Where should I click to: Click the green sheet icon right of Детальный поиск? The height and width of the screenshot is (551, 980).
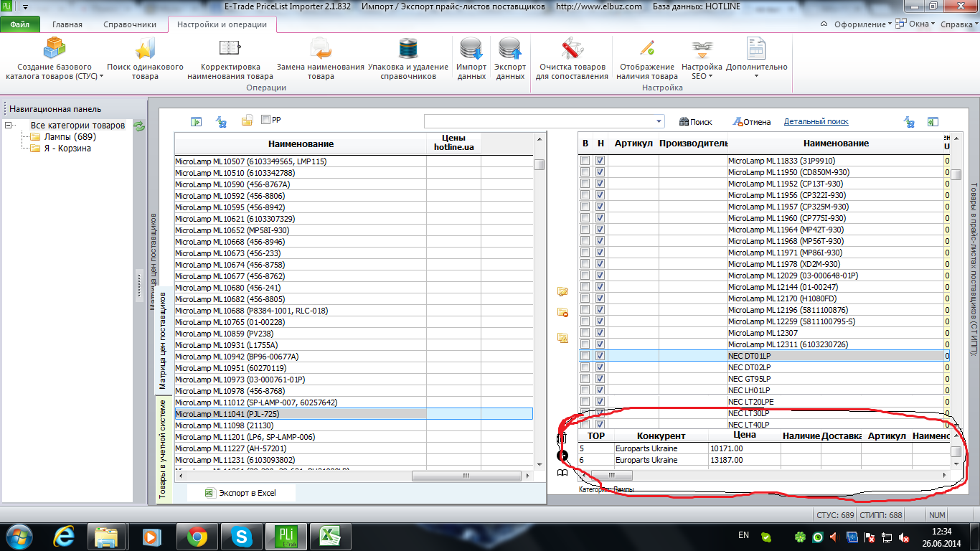(x=933, y=122)
